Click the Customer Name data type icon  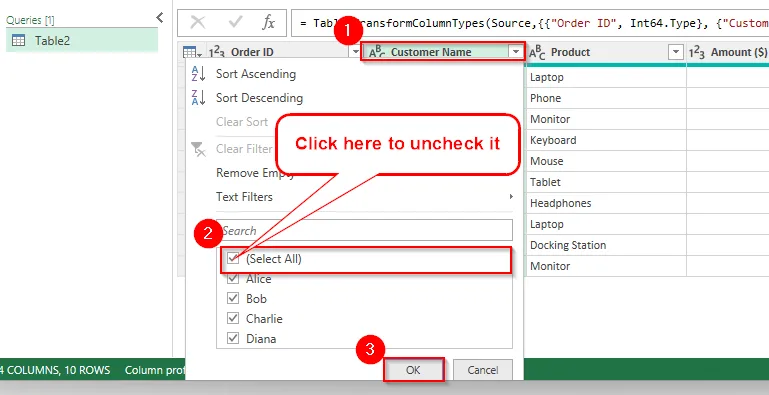click(x=377, y=53)
